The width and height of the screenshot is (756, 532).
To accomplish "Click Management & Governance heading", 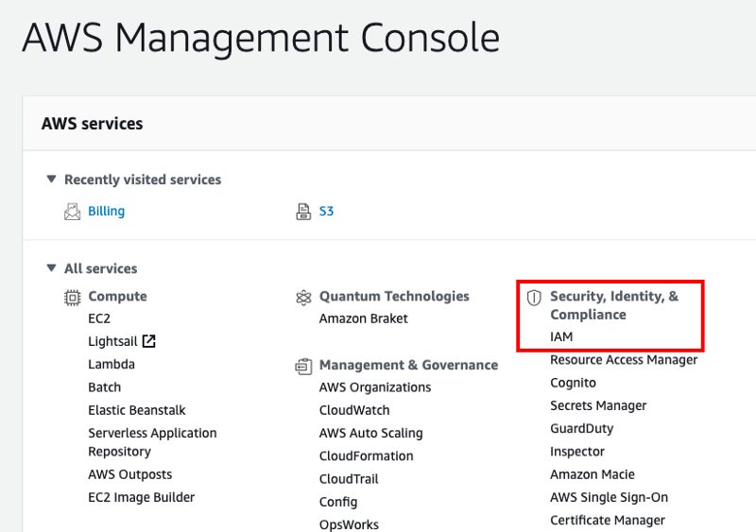I will [x=409, y=365].
